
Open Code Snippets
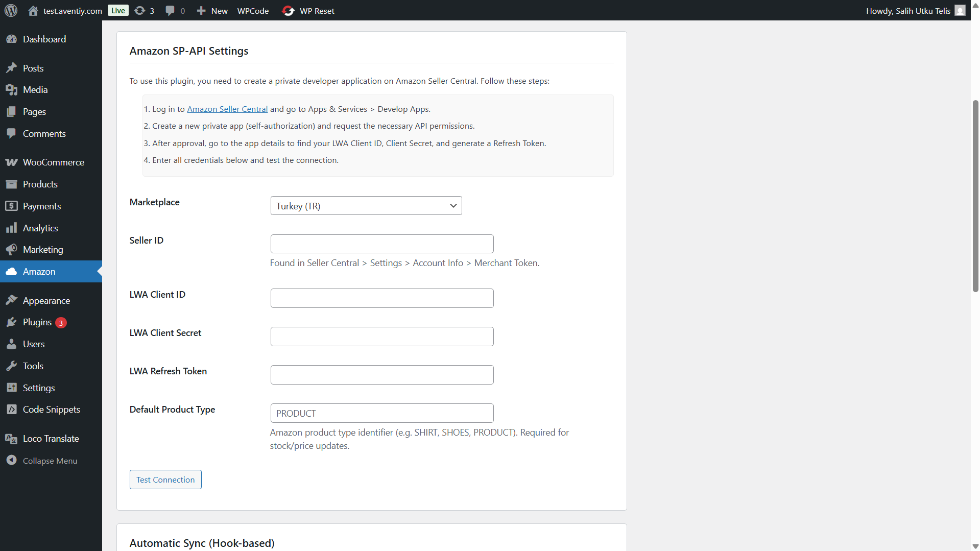(x=51, y=409)
